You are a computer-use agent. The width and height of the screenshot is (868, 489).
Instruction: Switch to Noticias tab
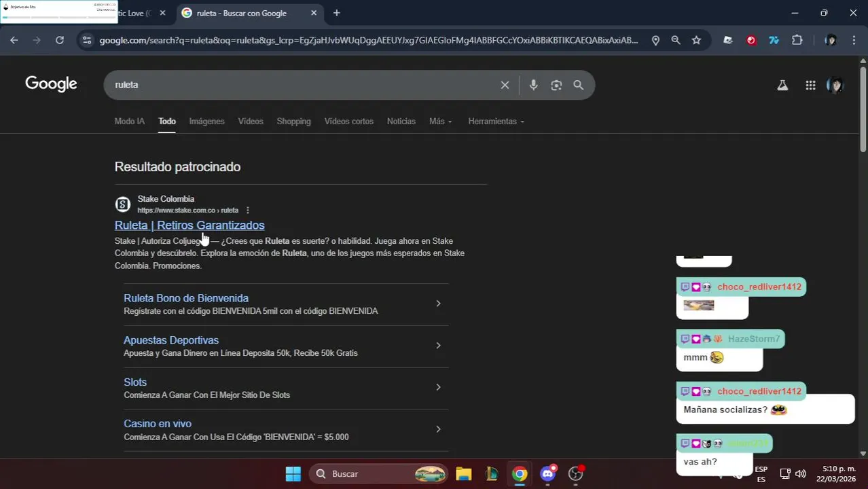tap(401, 122)
